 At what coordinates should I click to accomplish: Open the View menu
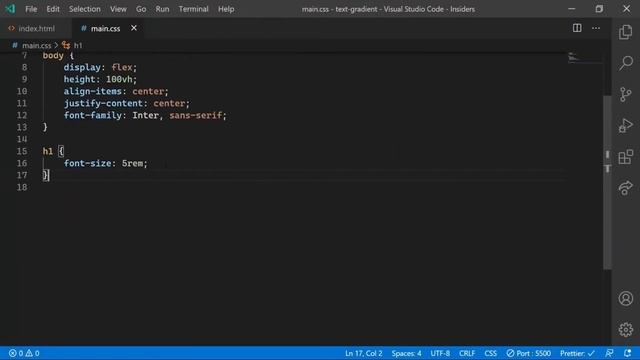118,9
